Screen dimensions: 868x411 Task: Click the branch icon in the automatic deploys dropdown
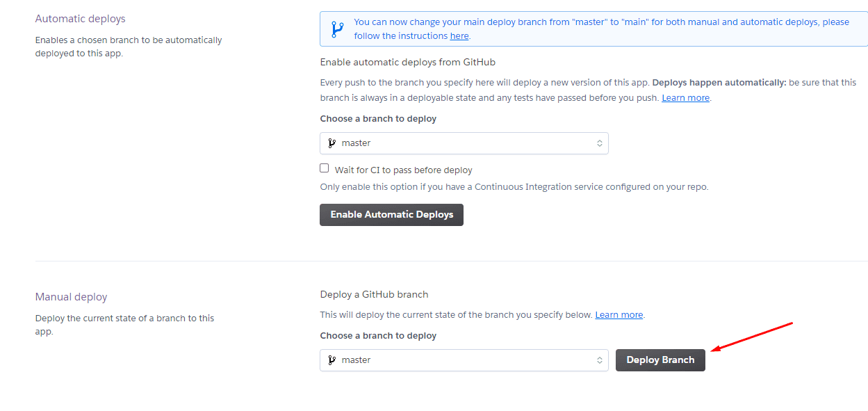331,143
